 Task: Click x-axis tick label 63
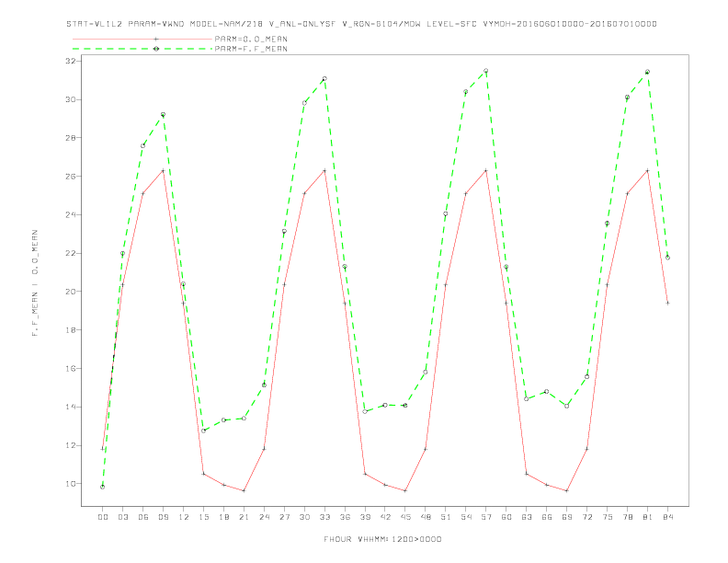[527, 517]
